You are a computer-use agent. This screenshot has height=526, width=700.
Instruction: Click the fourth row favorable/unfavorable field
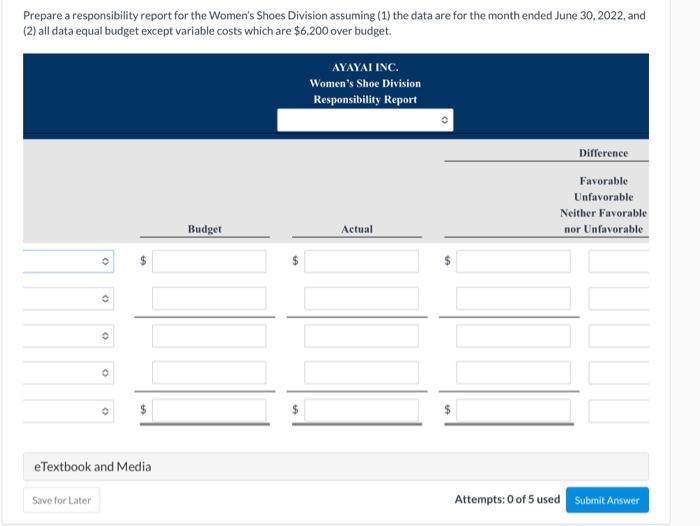click(619, 373)
